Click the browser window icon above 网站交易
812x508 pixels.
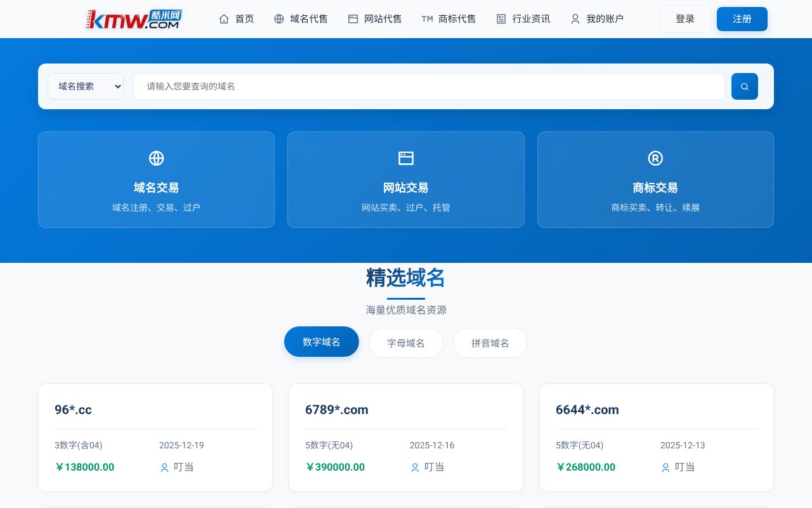[x=406, y=158]
